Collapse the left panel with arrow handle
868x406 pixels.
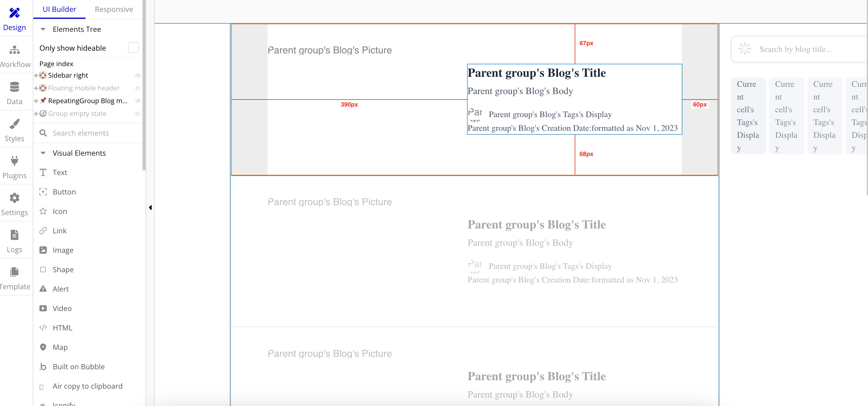point(150,208)
